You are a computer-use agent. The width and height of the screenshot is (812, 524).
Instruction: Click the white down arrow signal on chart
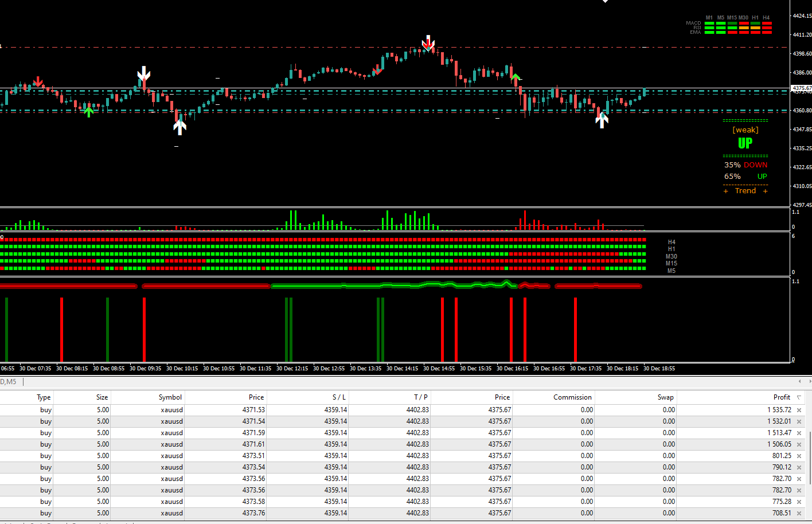(x=143, y=75)
